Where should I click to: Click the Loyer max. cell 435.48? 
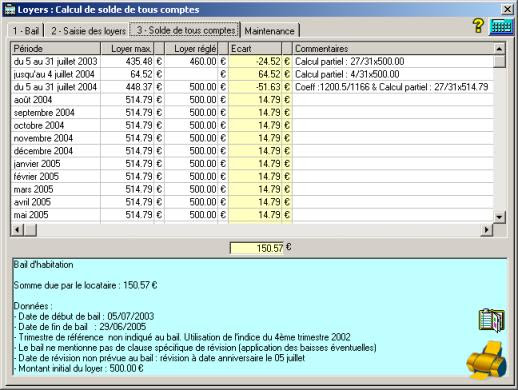coord(128,61)
